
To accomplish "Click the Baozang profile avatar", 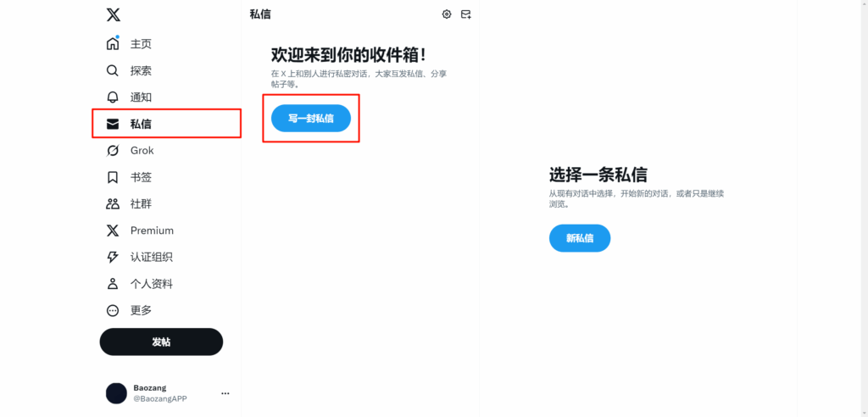I will (x=116, y=393).
